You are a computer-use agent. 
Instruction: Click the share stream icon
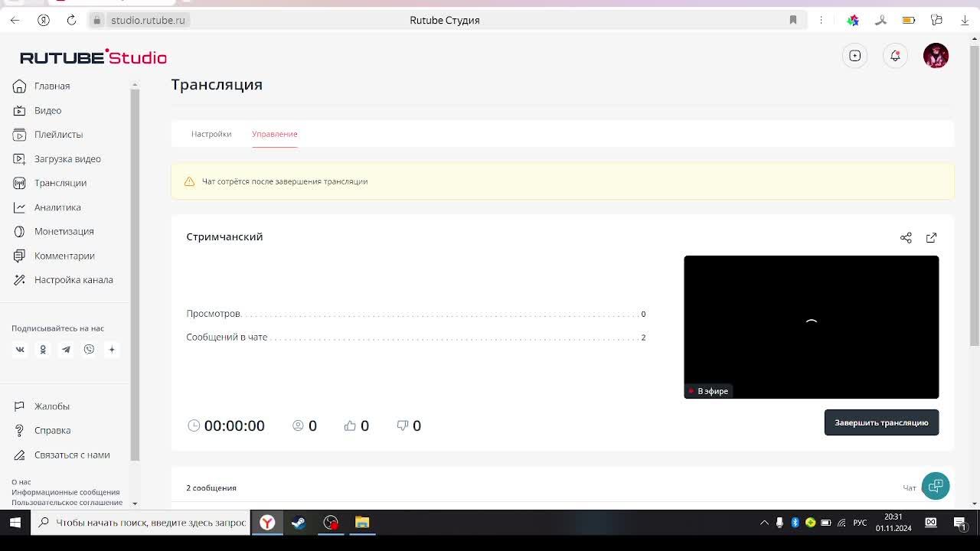pos(906,238)
